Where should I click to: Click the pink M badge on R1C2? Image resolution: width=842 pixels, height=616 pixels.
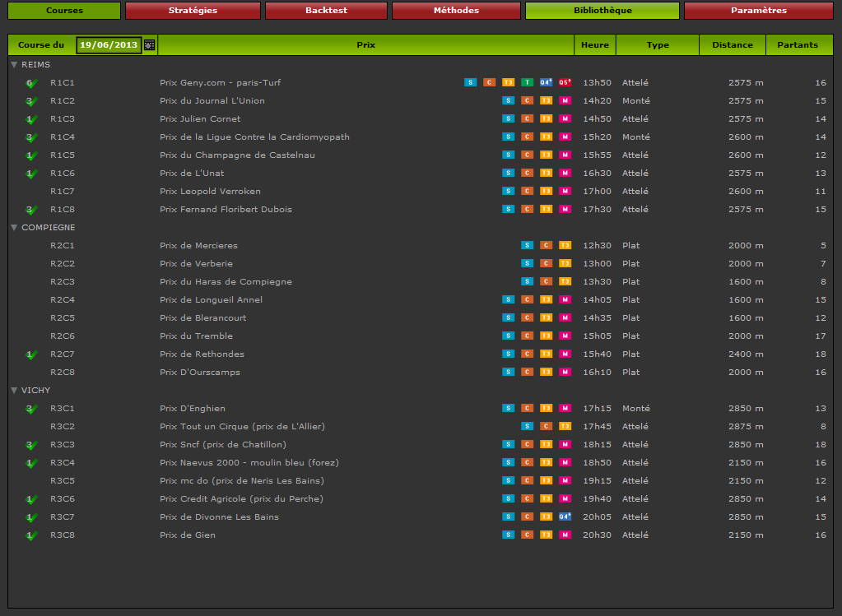pos(565,100)
